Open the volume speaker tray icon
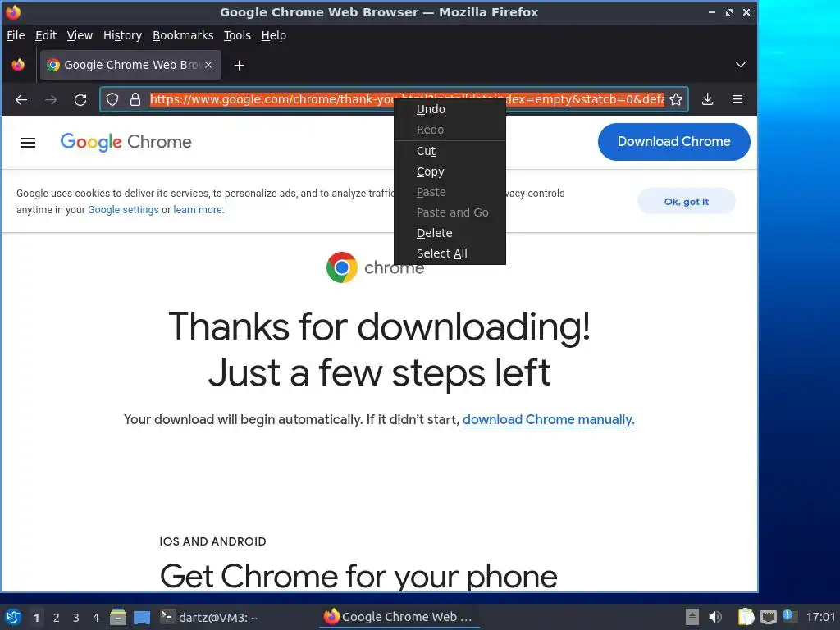The width and height of the screenshot is (840, 630). coord(714,617)
